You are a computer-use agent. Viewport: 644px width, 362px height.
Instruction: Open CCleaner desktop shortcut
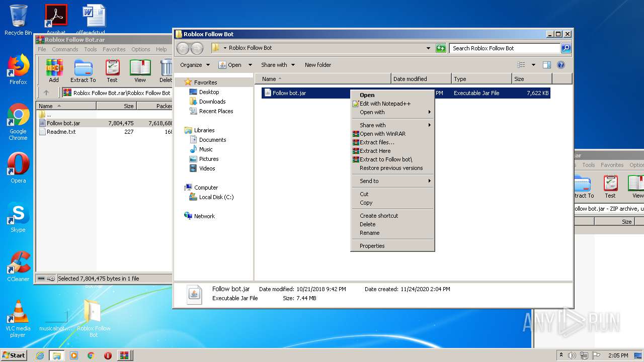(18, 266)
